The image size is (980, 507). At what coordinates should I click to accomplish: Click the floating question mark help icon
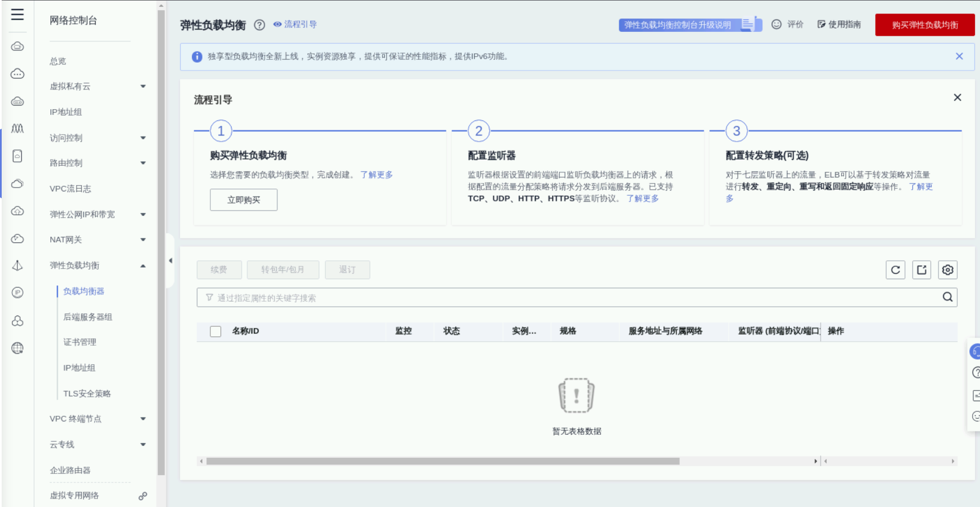pos(976,373)
